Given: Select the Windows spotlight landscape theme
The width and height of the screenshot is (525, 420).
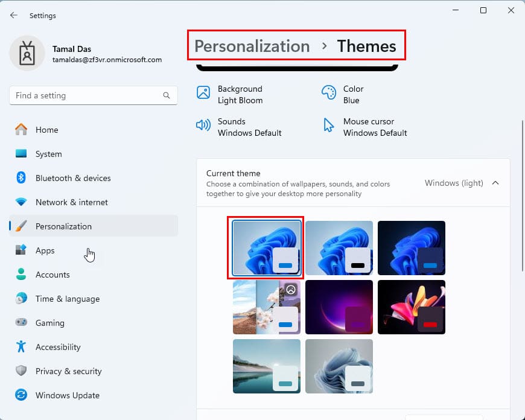Looking at the screenshot, I should (x=267, y=307).
